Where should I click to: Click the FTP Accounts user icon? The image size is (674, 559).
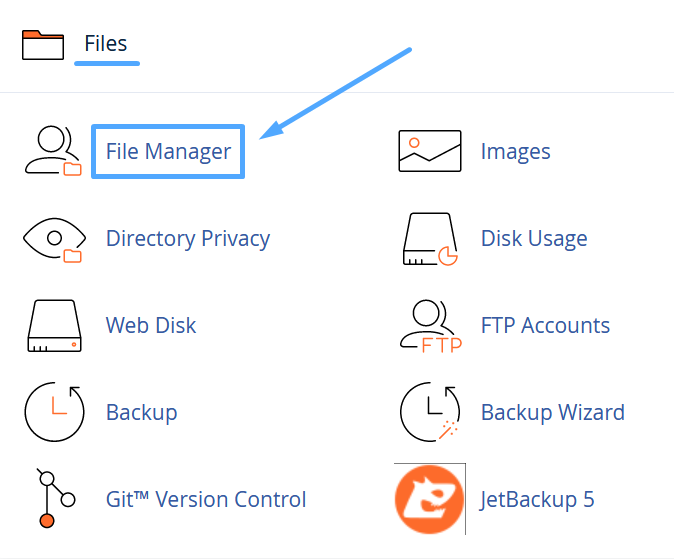point(429,325)
